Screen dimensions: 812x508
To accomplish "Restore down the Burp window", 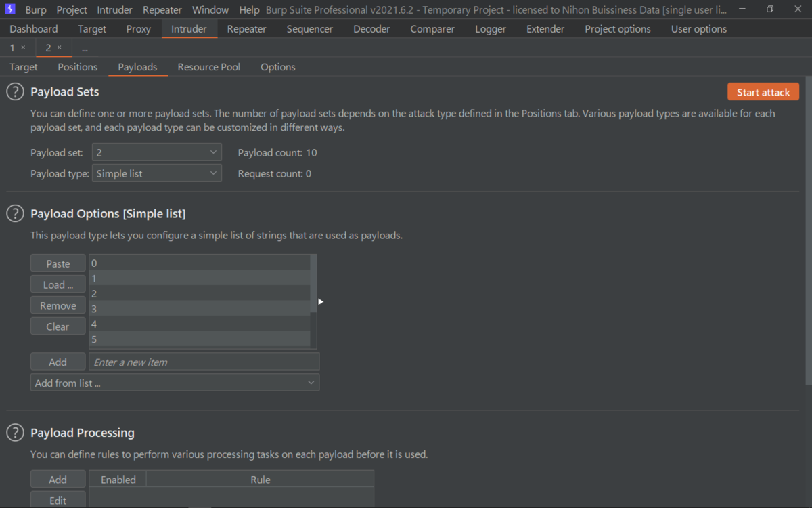I will pos(770,9).
